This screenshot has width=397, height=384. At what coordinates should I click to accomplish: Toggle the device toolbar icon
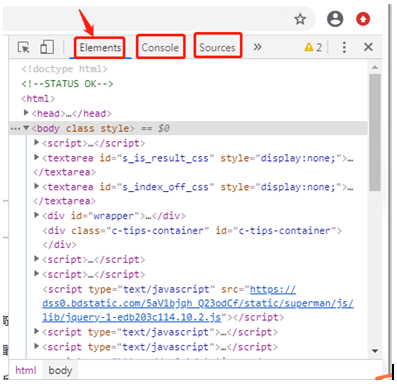[x=47, y=47]
